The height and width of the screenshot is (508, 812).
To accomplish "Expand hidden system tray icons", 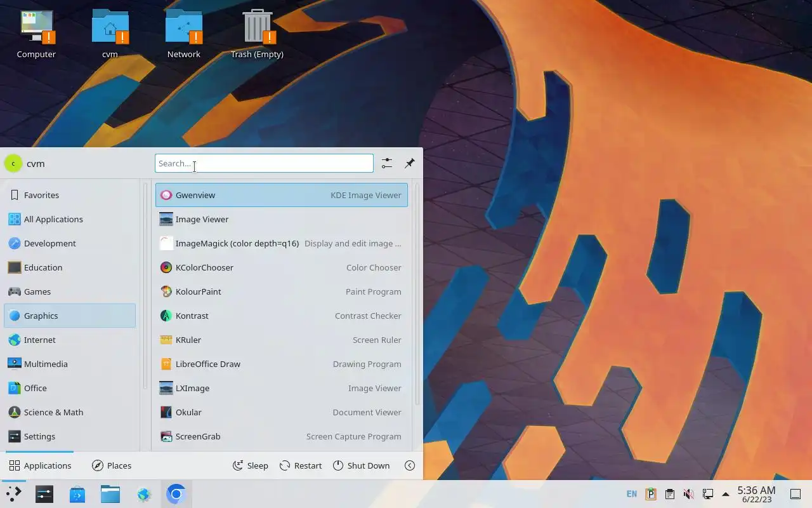I will tap(726, 494).
